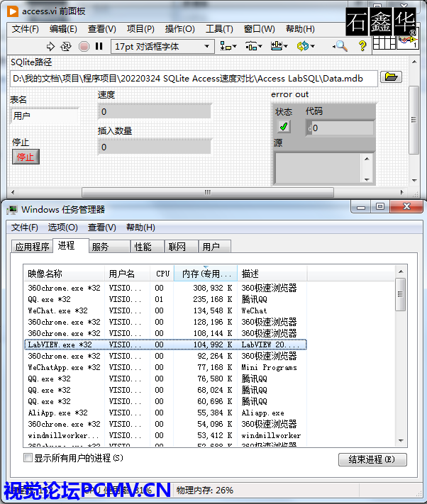427x504 pixels.
Task: Open the font dropdown 17pt 对话框字体
Action: (162, 47)
